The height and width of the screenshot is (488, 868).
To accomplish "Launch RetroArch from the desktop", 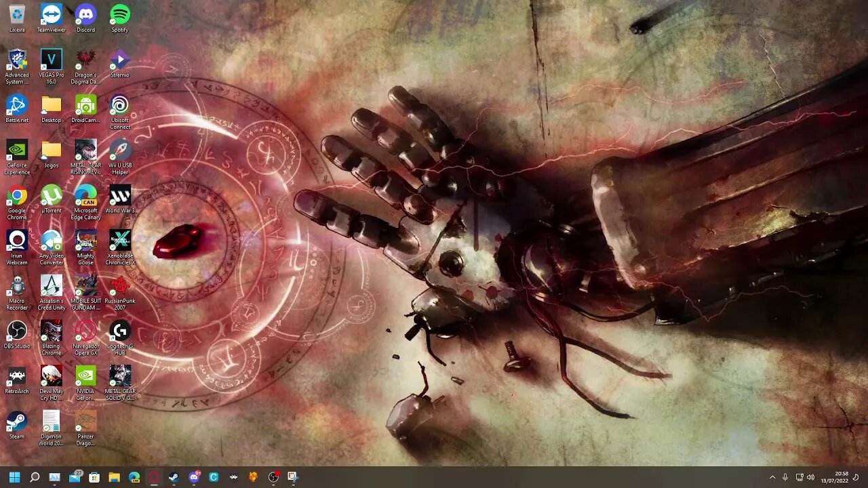I will tap(17, 380).
